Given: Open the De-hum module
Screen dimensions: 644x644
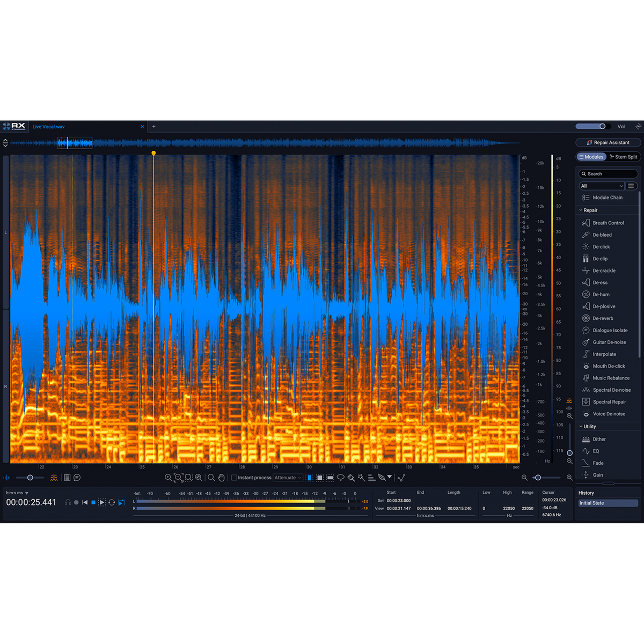Looking at the screenshot, I should (x=596, y=294).
